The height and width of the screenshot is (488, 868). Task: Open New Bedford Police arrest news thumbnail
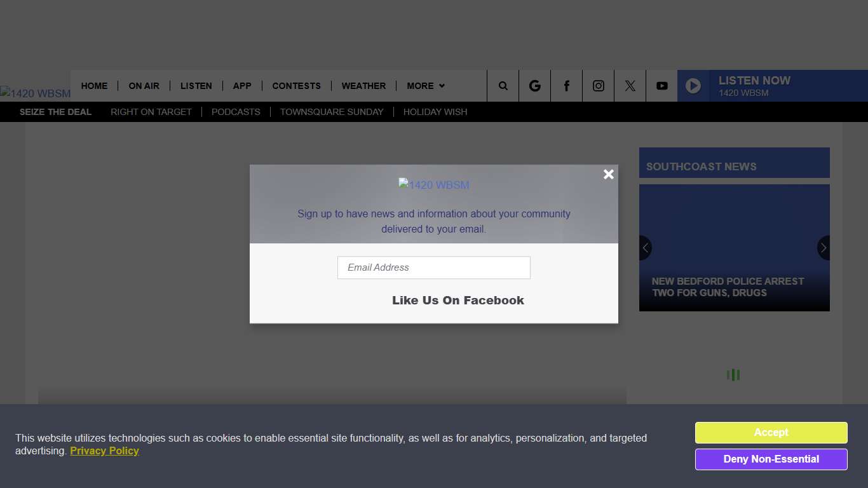point(734,254)
